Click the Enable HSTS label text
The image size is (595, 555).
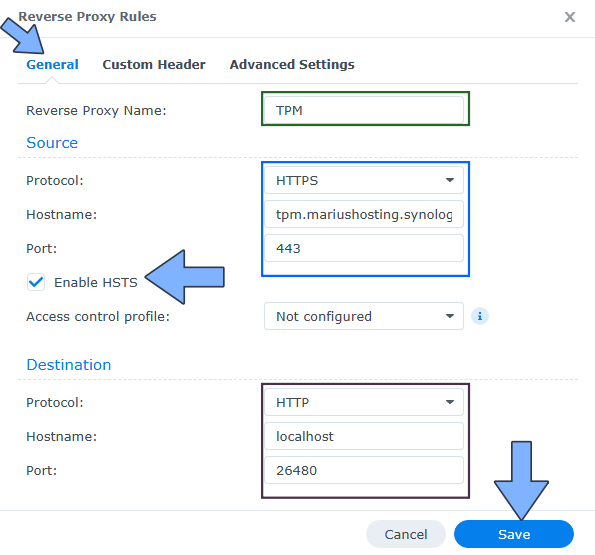click(x=96, y=283)
